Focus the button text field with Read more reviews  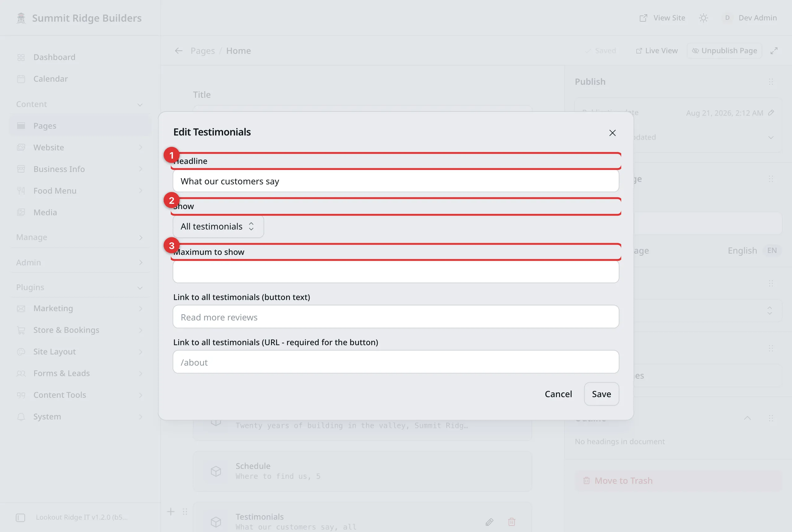coord(396,316)
